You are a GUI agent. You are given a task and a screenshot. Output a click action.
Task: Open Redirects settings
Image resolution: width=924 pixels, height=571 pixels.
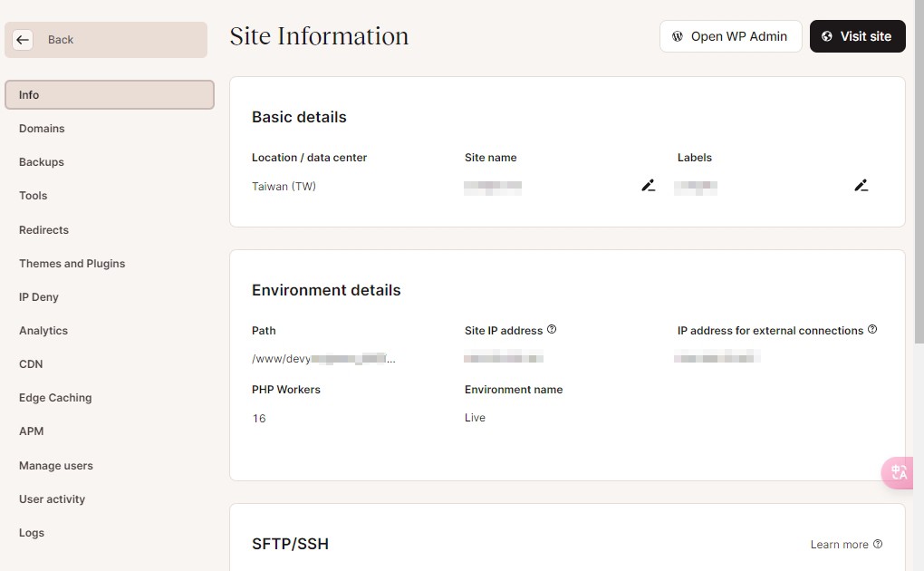[43, 230]
